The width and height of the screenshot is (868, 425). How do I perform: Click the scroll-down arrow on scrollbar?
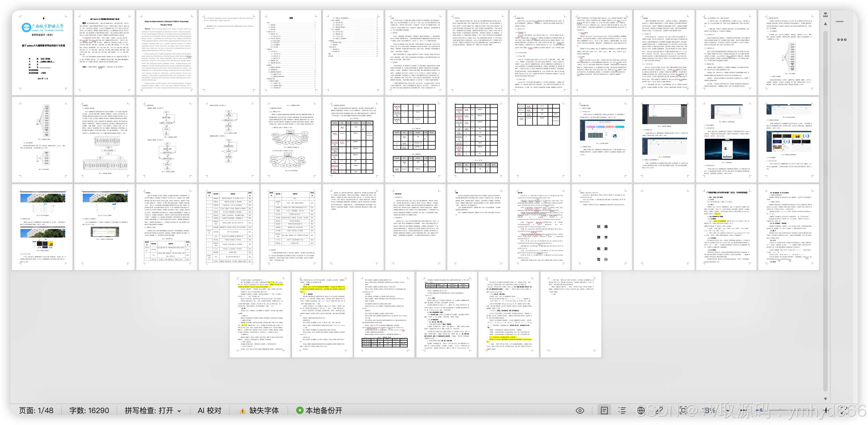pos(825,399)
